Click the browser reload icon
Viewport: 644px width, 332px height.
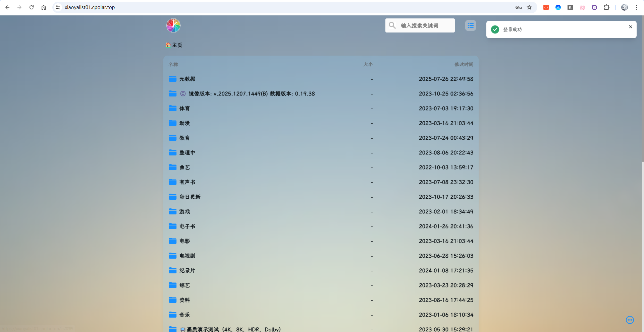coord(32,7)
